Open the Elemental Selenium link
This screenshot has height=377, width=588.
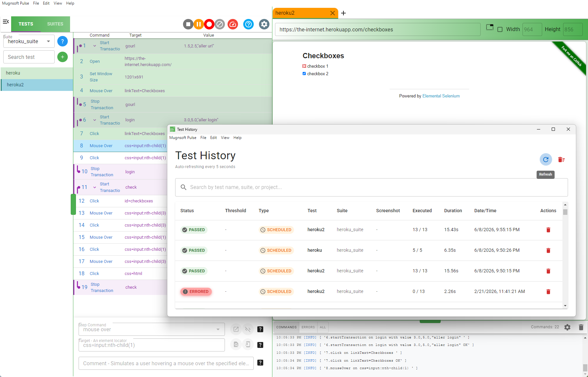(x=441, y=96)
